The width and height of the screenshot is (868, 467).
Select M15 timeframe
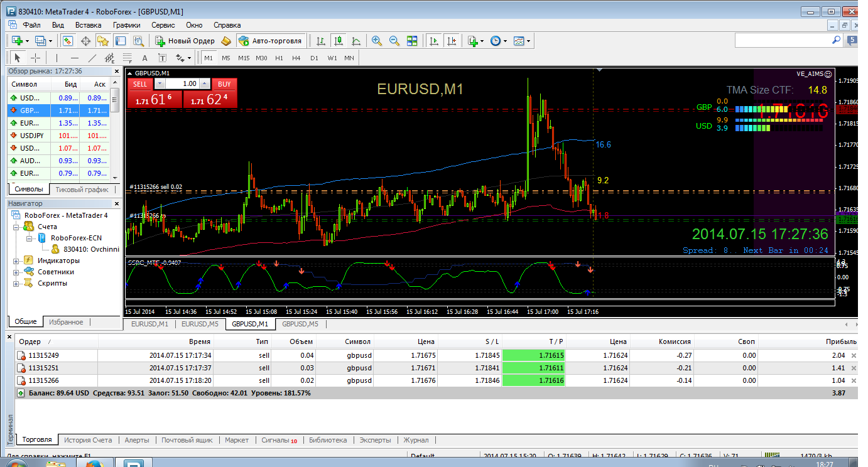point(244,58)
